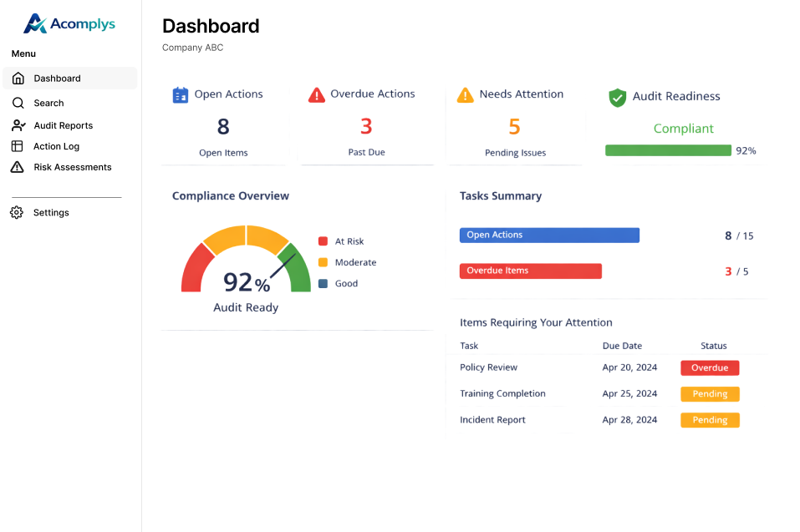Click the red Overdue Actions alert icon

click(317, 94)
